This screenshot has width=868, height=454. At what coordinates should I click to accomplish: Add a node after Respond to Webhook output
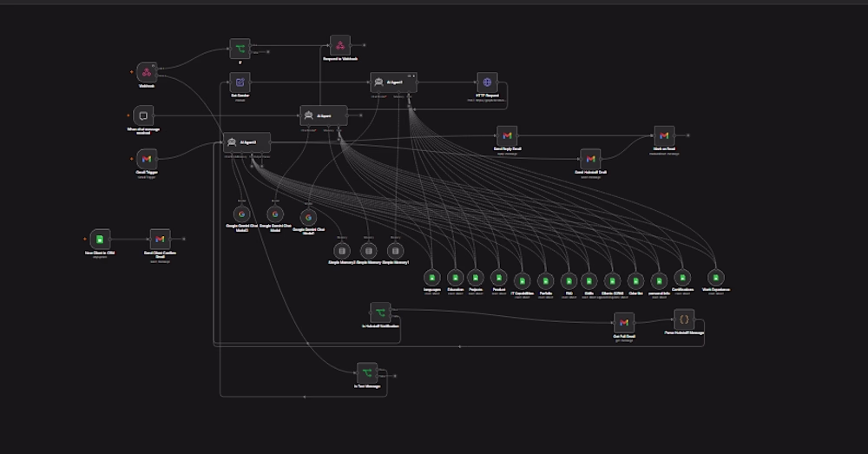click(x=365, y=45)
